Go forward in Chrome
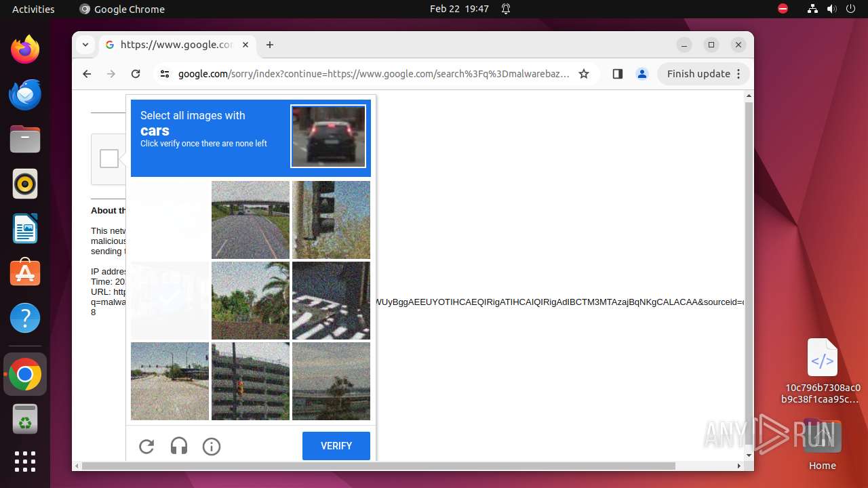 pos(111,74)
